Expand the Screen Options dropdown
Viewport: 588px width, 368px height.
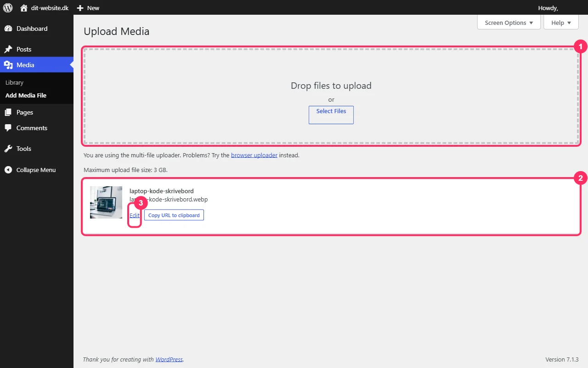[x=509, y=23]
